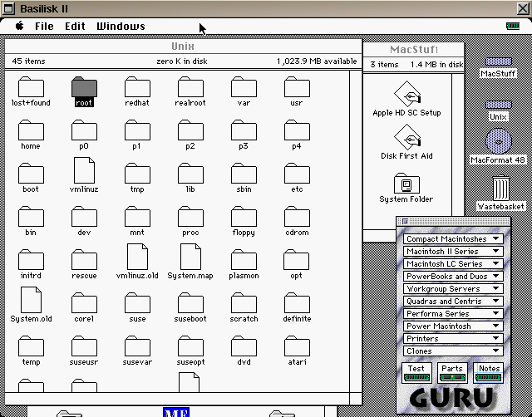Click the vmlinuz document icon

tap(84, 170)
